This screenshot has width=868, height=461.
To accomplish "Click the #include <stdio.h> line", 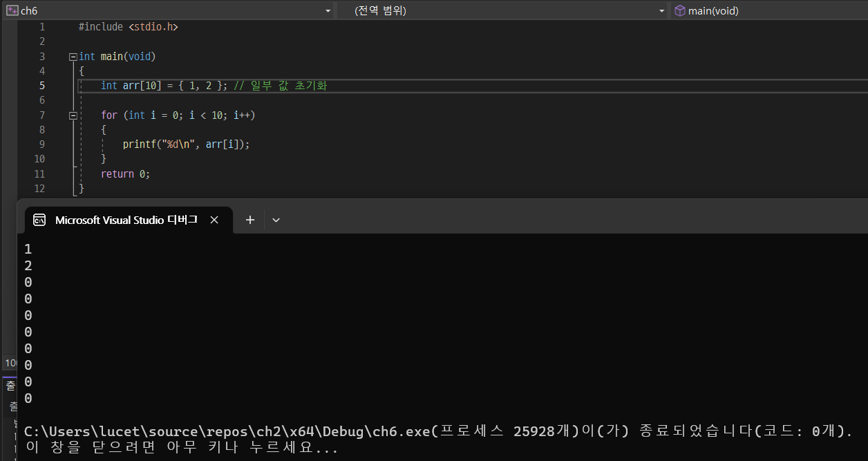I will (x=128, y=27).
